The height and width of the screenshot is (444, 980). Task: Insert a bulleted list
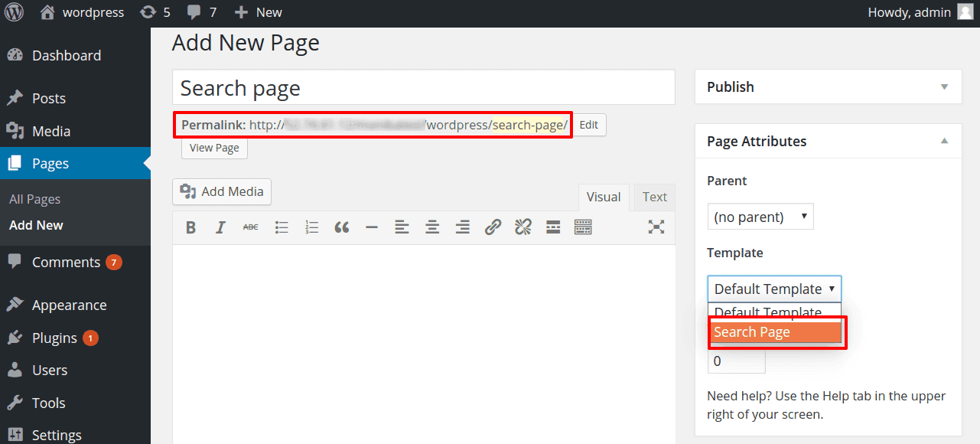click(x=282, y=227)
